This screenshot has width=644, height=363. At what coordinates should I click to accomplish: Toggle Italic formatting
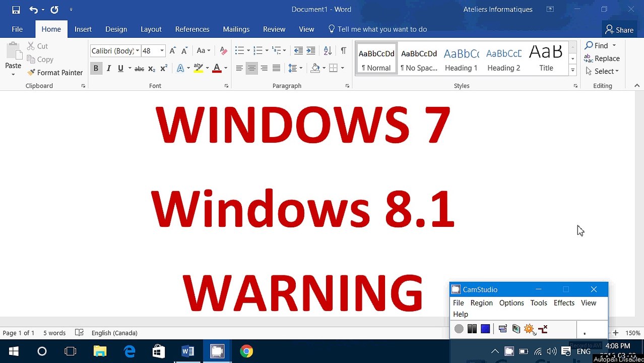tap(108, 68)
